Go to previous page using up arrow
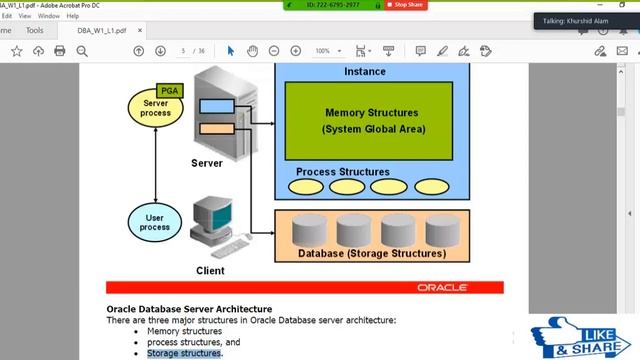640x360 pixels. (139, 51)
